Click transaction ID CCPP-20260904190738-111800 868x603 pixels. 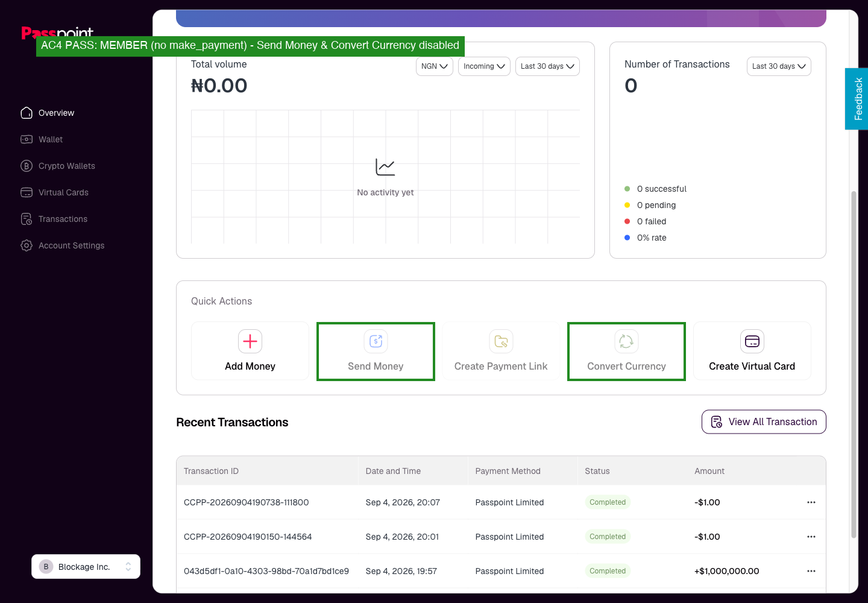point(246,502)
